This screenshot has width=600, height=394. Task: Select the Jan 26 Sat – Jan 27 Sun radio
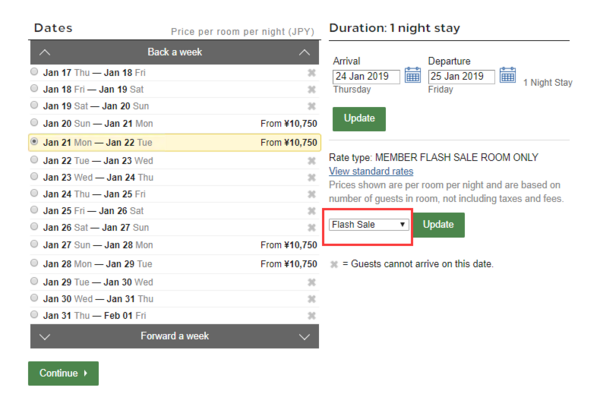click(34, 226)
